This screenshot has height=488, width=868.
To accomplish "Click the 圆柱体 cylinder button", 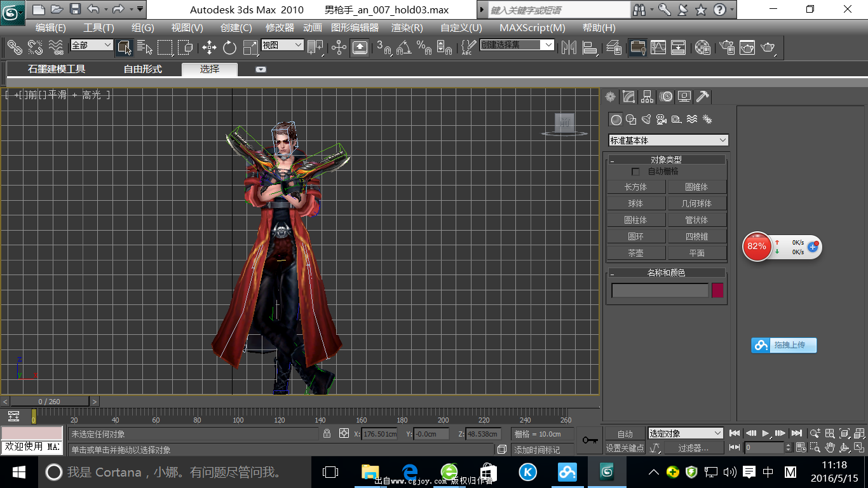I will coord(635,220).
